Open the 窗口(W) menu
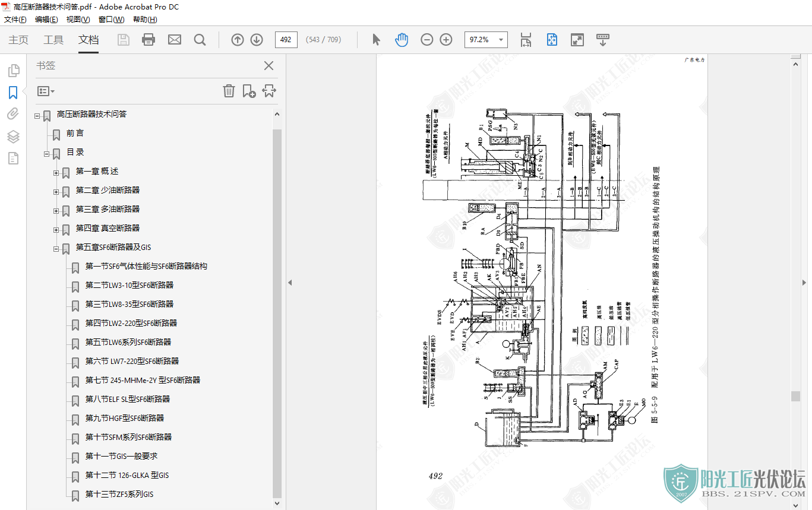812x510 pixels. pyautogui.click(x=111, y=20)
